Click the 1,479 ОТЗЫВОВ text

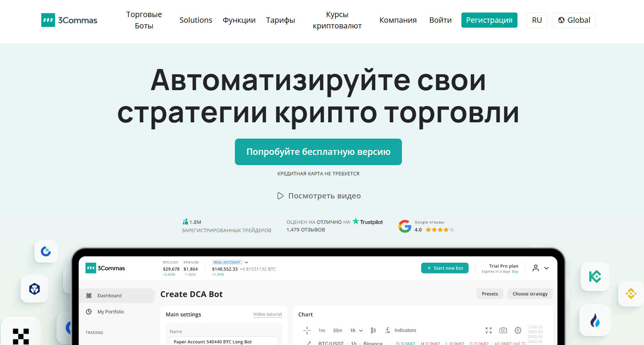coord(306,230)
